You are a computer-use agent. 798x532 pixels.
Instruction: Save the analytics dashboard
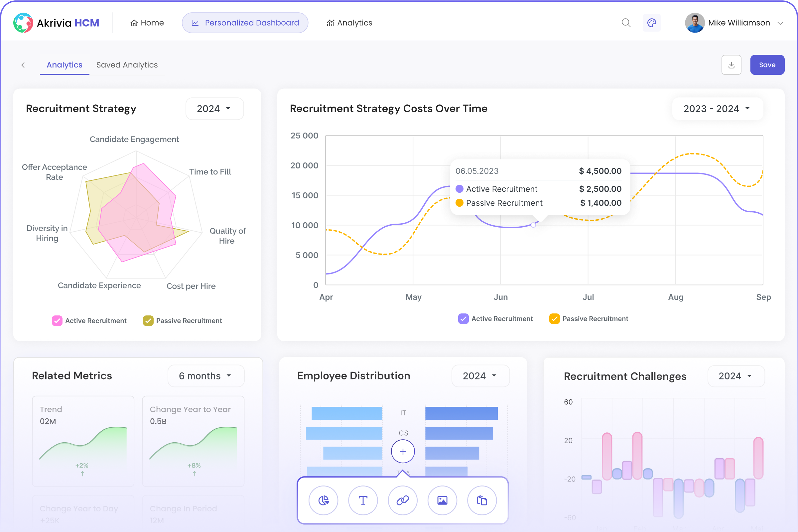click(x=767, y=65)
